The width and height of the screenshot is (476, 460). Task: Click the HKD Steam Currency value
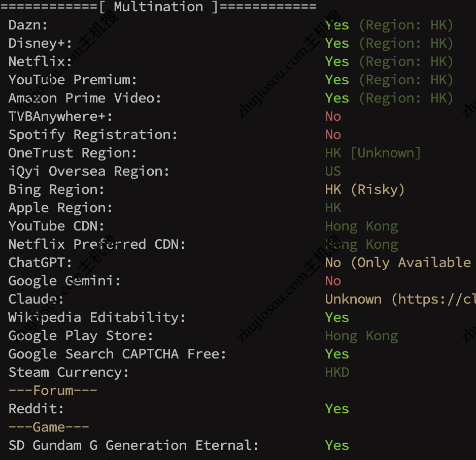[337, 372]
